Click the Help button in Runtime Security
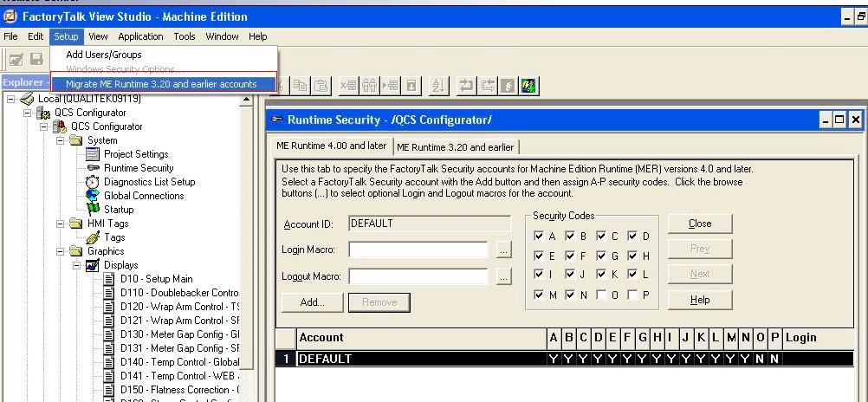Image resolution: width=868 pixels, height=402 pixels. click(700, 300)
